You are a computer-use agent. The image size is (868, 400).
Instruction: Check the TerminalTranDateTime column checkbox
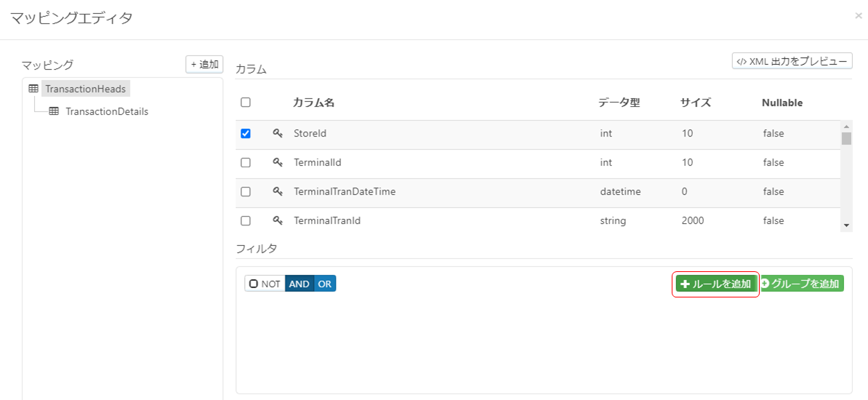(x=246, y=191)
